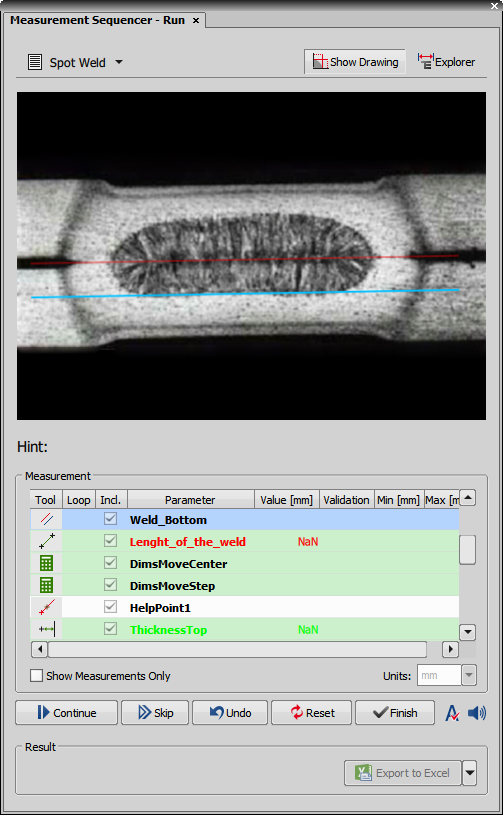503x815 pixels.
Task: Click the DimsMoveCenter calculator icon
Action: pos(46,563)
